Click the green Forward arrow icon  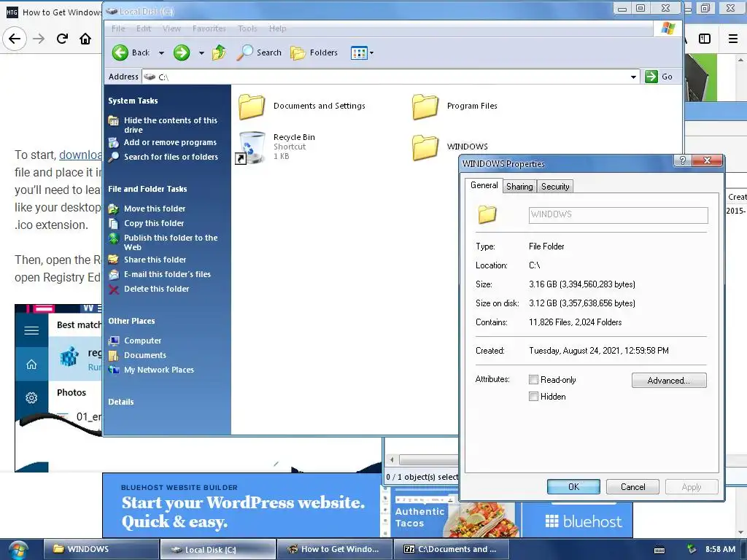pyautogui.click(x=182, y=52)
